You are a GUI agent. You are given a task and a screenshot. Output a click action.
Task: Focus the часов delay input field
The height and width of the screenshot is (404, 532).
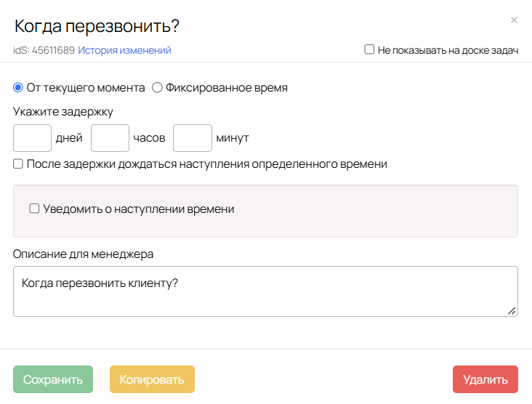pyautogui.click(x=110, y=138)
